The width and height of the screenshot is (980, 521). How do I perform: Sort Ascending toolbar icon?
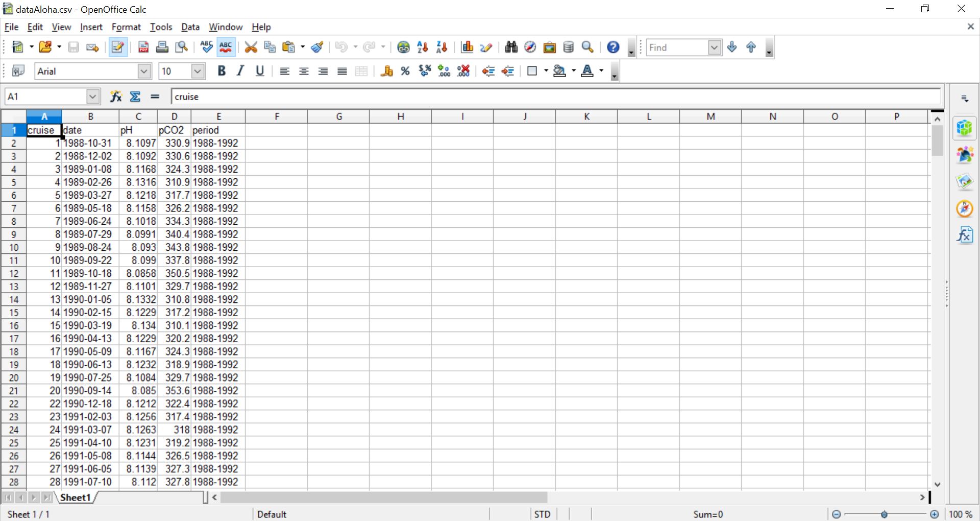click(423, 47)
